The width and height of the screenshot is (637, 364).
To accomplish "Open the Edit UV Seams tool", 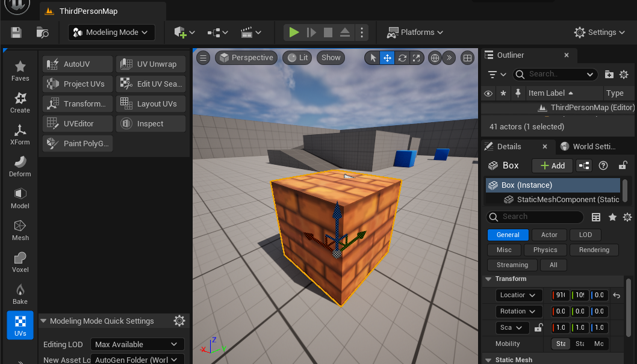I will point(151,84).
